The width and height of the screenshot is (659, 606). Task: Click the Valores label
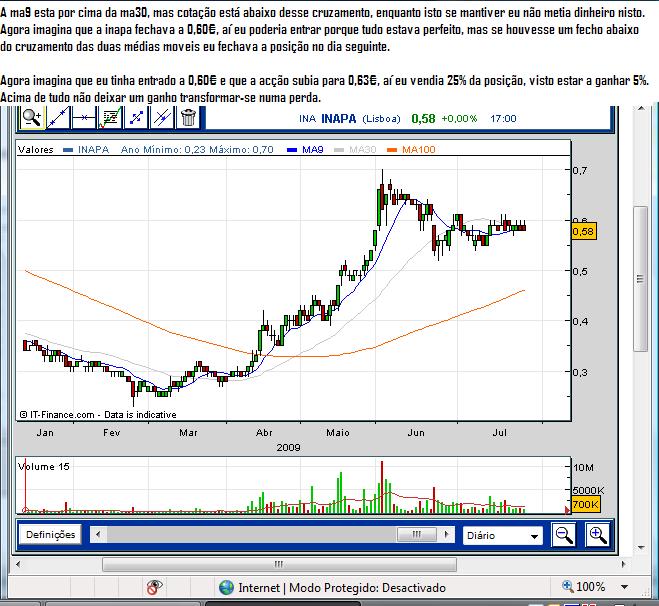click(36, 150)
